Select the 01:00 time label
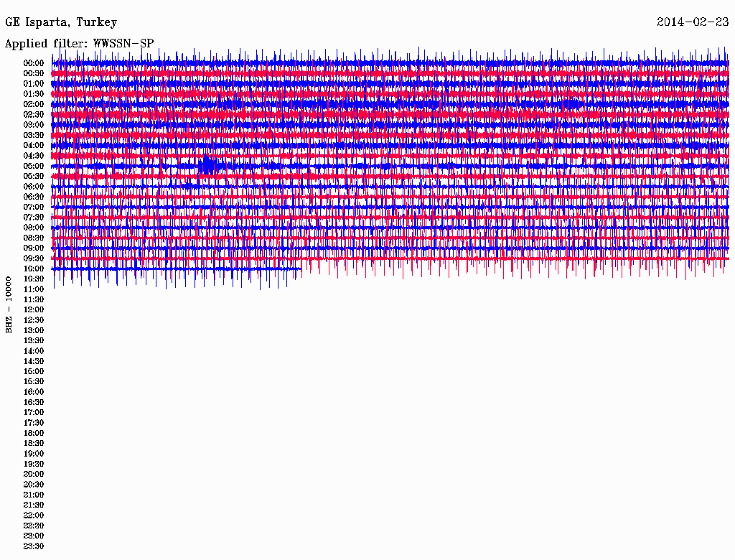This screenshot has width=735, height=560. (34, 84)
